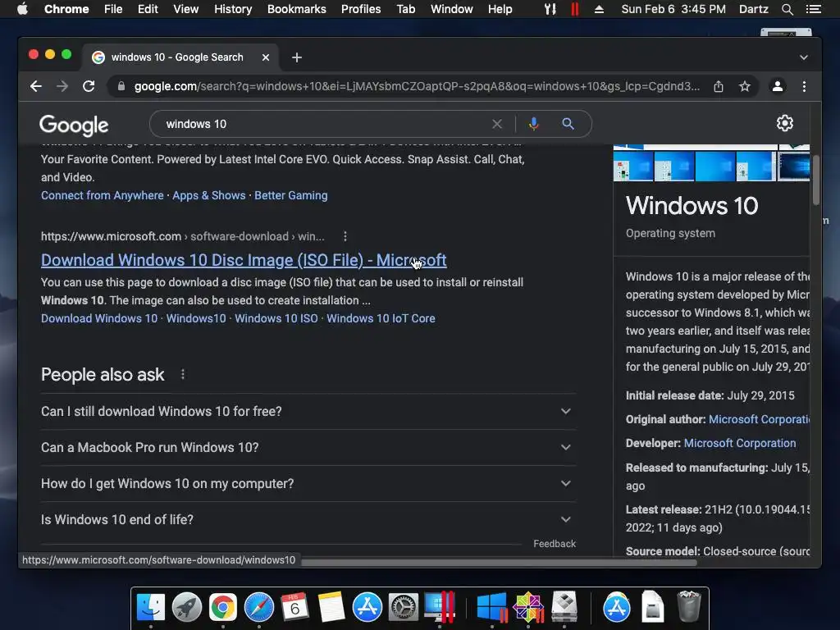840x630 pixels.
Task: Open the Better Gaming link
Action: [x=291, y=195]
